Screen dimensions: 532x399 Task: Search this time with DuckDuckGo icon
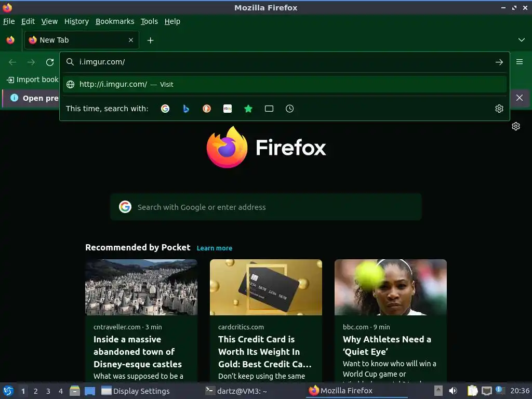click(207, 109)
